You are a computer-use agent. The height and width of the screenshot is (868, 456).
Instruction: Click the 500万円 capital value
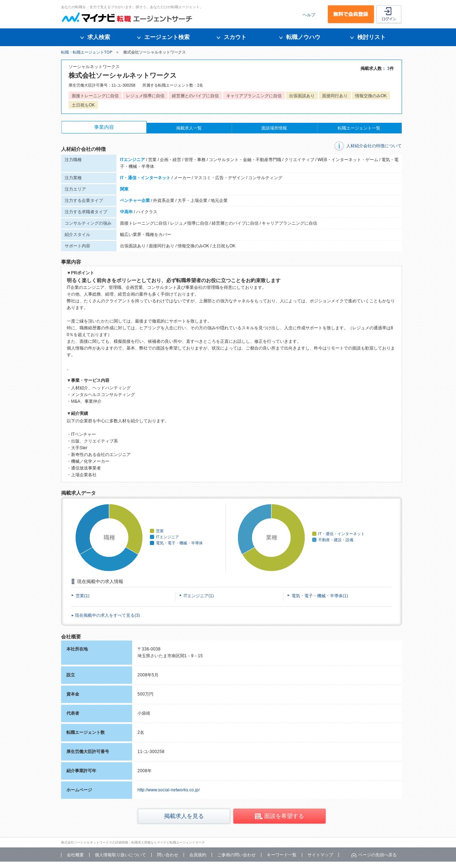point(145,694)
